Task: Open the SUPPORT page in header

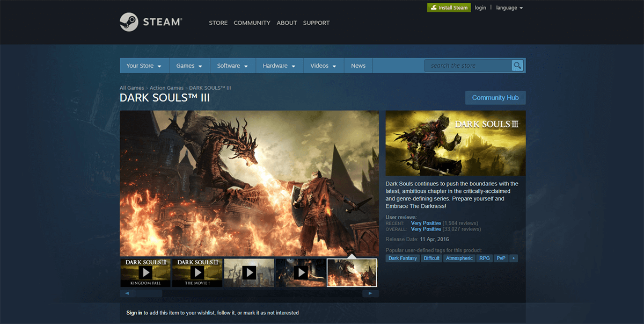Action: point(316,23)
